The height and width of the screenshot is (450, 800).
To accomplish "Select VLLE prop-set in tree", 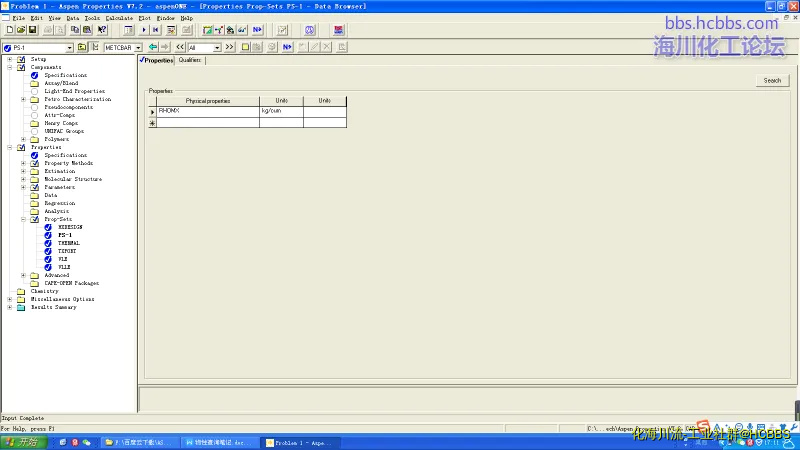I will click(64, 267).
